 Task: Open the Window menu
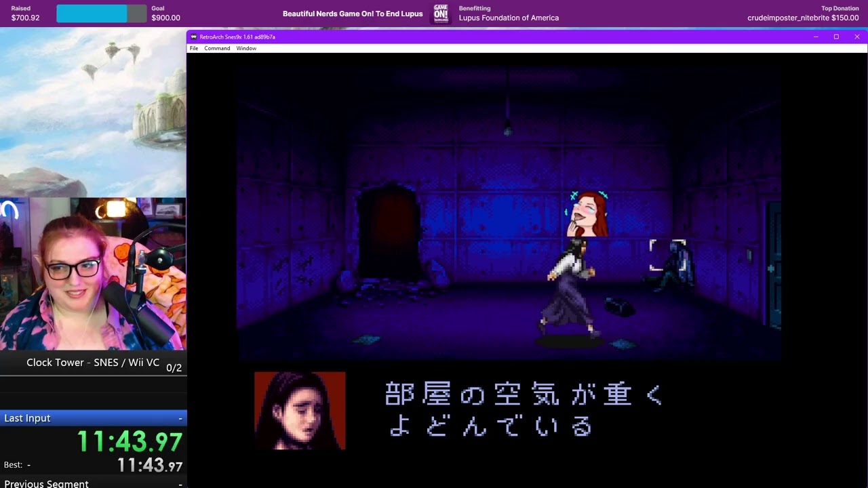click(246, 48)
